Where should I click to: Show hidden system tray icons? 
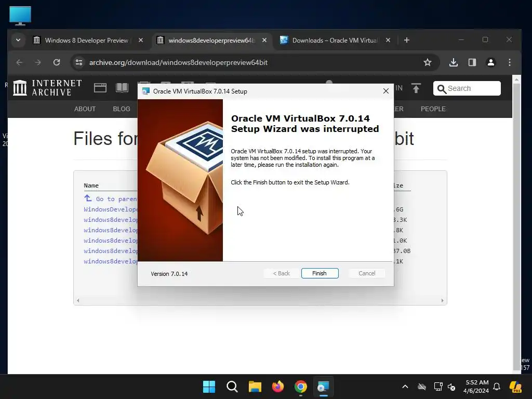[x=405, y=387]
